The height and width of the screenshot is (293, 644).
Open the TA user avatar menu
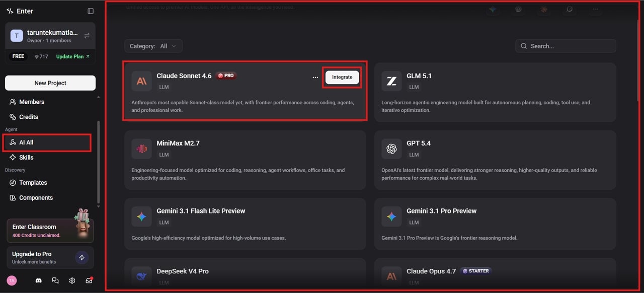click(x=12, y=280)
